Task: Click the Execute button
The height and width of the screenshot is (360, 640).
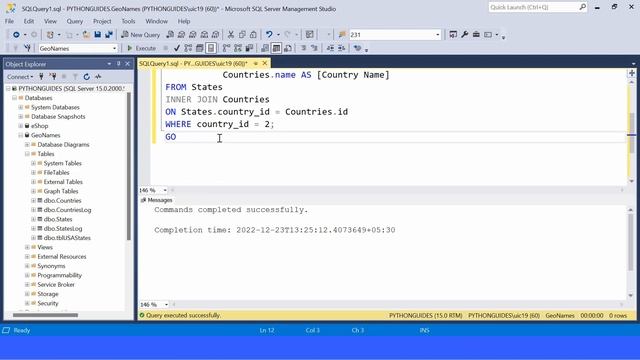Action: point(142,48)
